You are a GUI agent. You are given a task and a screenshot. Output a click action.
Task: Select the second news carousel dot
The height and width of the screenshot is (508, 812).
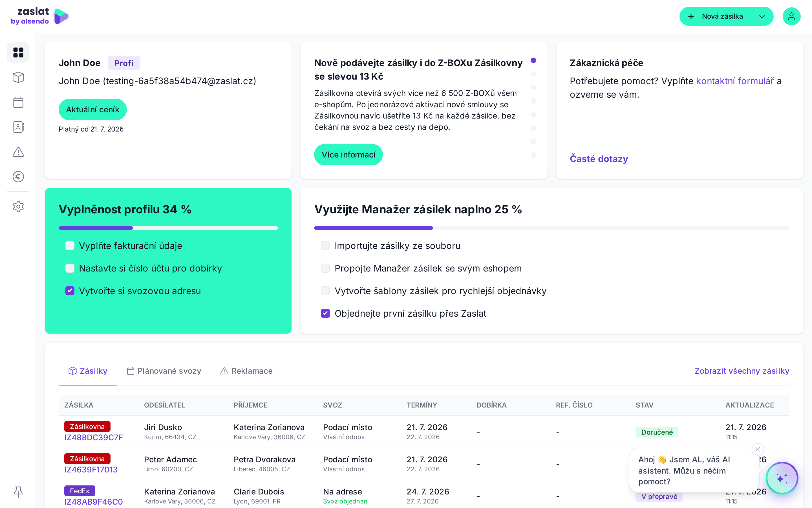(533, 74)
